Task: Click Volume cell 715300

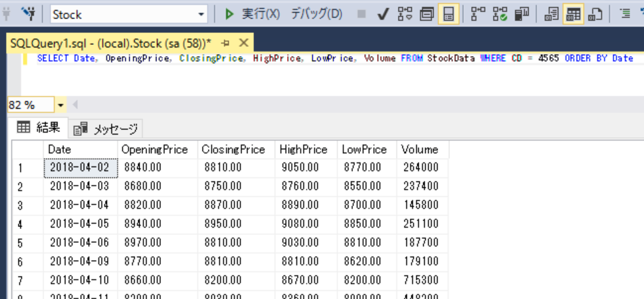Action: click(x=422, y=281)
